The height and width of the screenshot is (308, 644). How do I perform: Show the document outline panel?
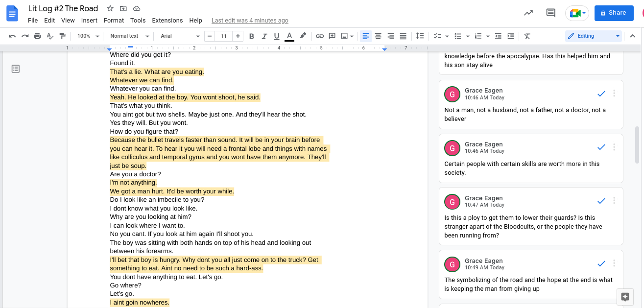click(16, 69)
